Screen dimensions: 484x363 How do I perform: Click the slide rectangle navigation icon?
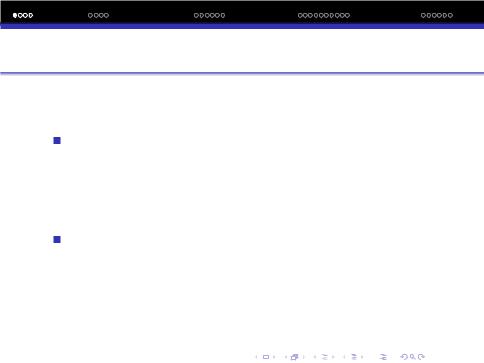point(266,357)
